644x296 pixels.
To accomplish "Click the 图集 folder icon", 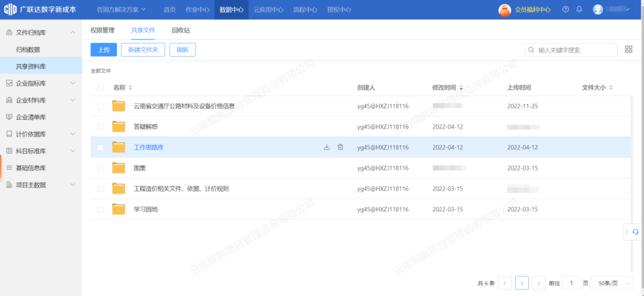I will click(x=119, y=168).
